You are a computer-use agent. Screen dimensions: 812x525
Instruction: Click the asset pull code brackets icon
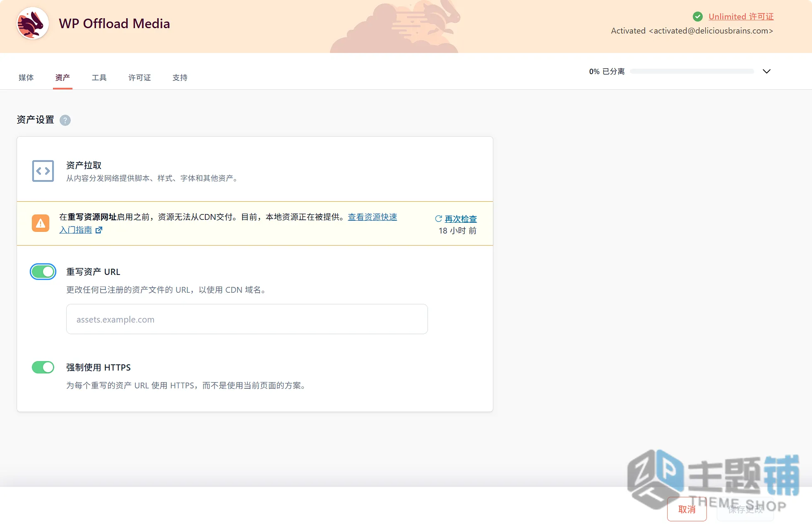coord(43,171)
